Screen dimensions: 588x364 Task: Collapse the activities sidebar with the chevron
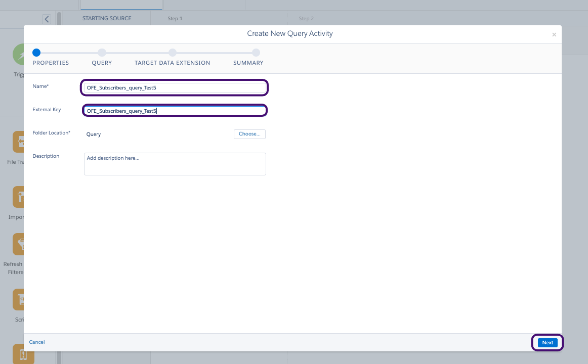tap(46, 18)
